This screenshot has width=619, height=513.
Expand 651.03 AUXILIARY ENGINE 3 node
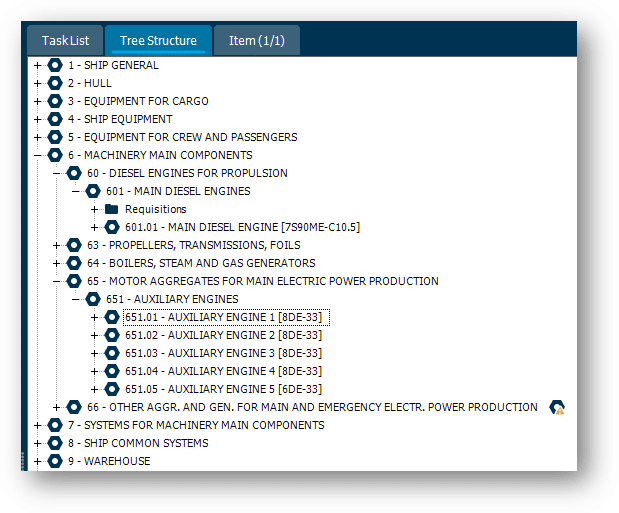click(x=94, y=353)
